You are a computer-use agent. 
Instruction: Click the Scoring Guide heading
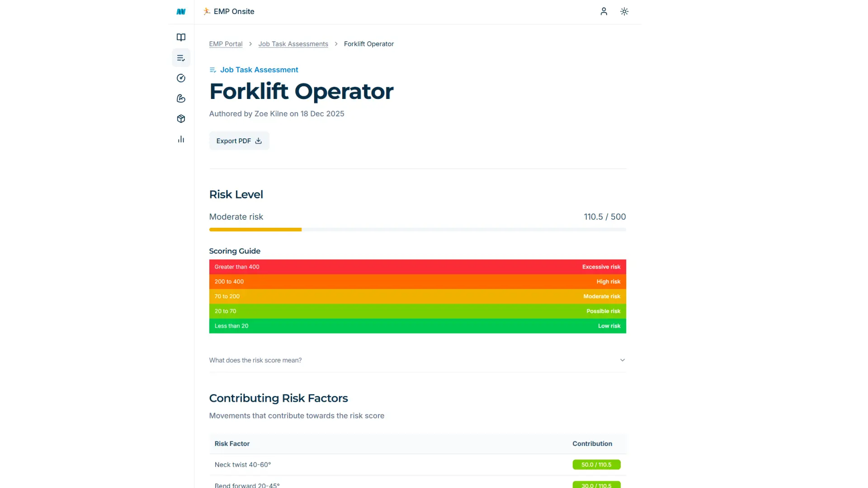click(x=235, y=251)
